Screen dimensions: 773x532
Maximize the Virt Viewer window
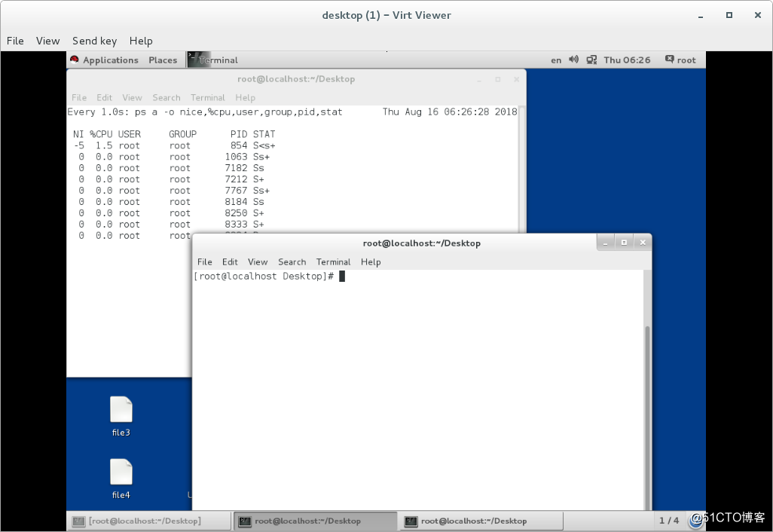point(729,15)
